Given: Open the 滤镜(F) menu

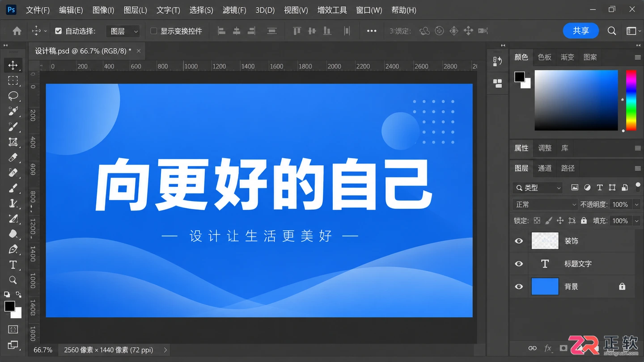Looking at the screenshot, I should (235, 10).
